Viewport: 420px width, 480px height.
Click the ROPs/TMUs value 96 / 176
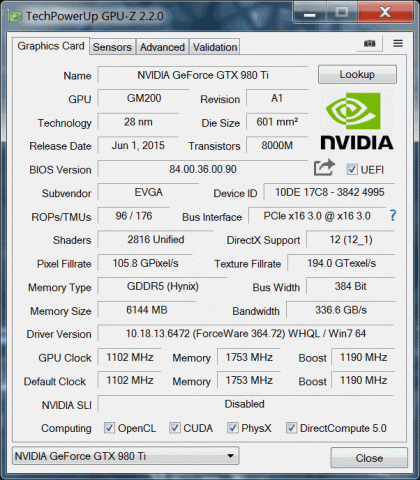[x=134, y=216]
